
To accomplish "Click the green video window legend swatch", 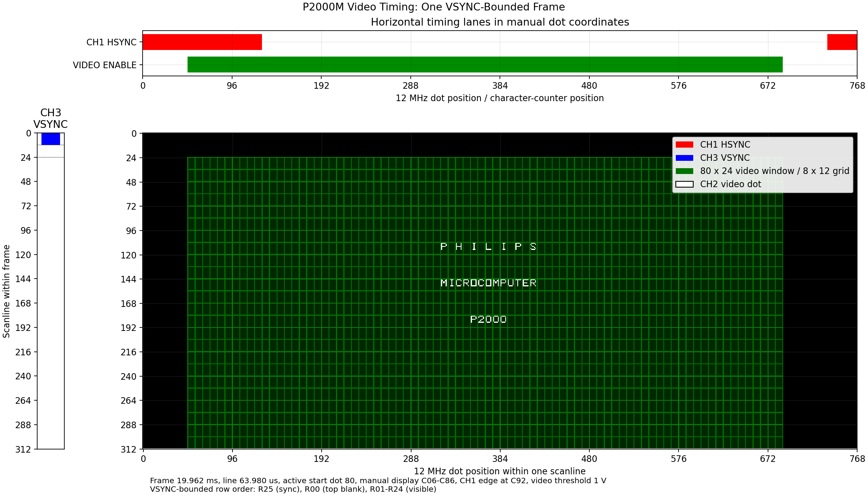I will (x=684, y=171).
